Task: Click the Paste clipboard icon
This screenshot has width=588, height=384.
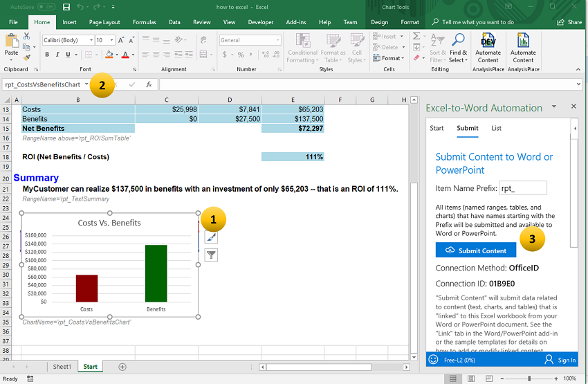Action: pos(12,42)
